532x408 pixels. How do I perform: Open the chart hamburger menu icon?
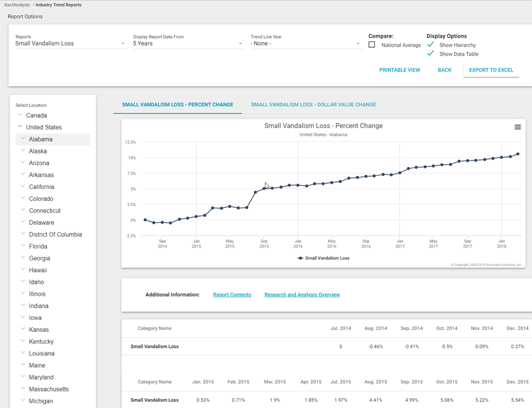point(518,128)
